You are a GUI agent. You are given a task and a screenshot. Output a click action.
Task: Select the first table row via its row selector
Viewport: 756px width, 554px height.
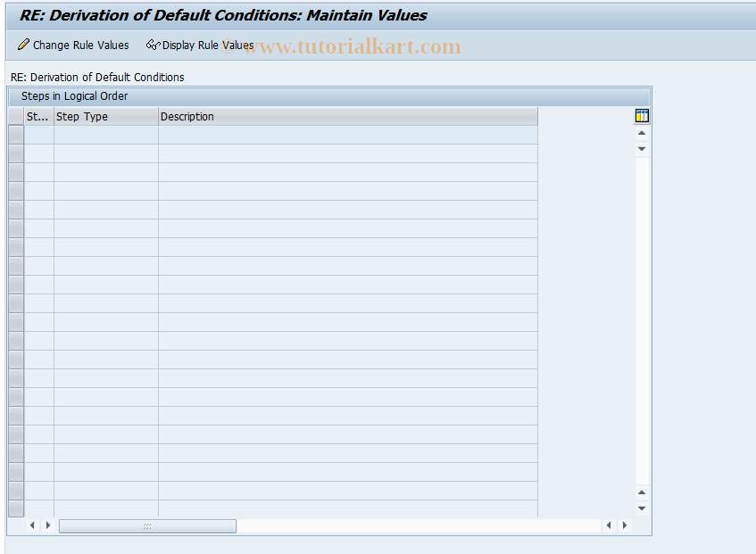point(16,135)
